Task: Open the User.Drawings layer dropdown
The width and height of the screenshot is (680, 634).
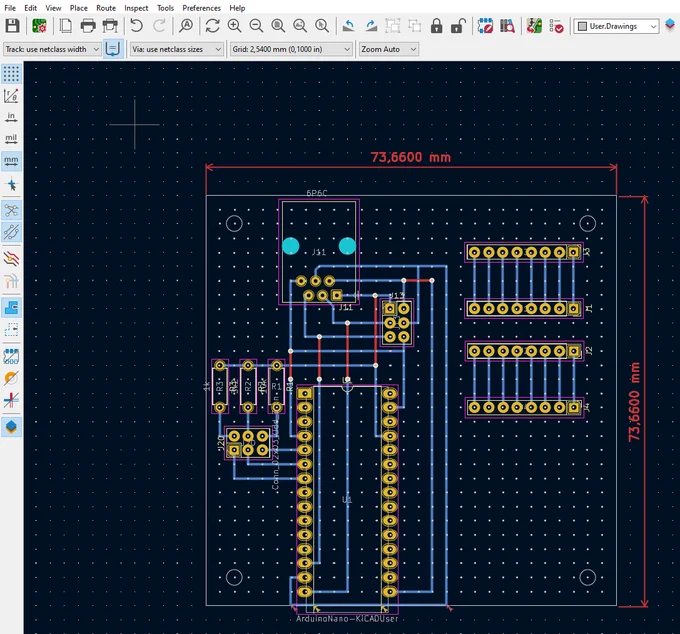Action: 616,26
